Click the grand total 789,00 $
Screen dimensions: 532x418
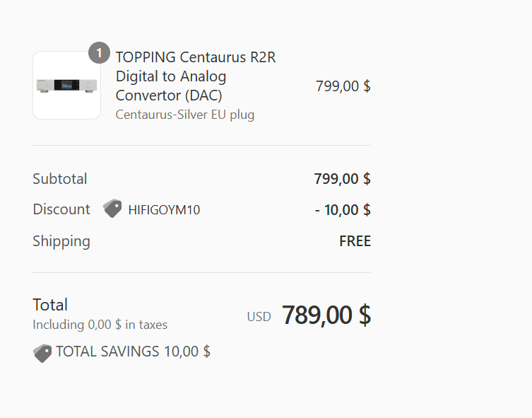326,315
